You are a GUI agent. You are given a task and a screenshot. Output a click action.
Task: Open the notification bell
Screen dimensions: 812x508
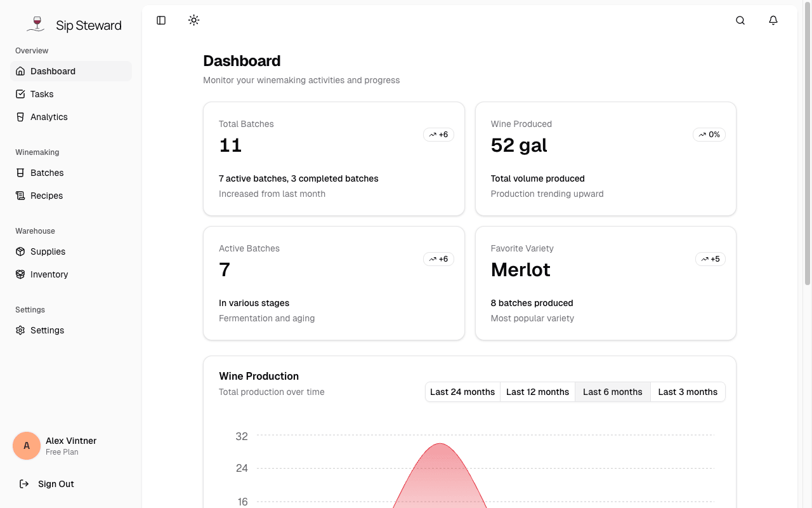[773, 20]
